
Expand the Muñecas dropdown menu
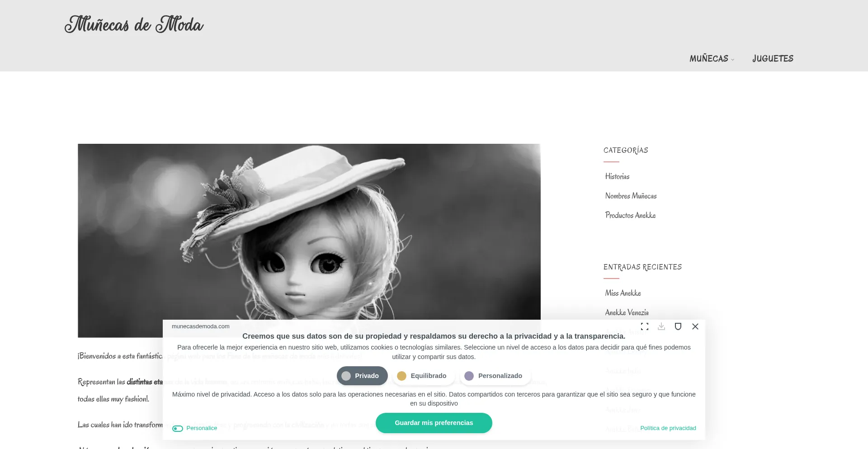click(x=712, y=59)
